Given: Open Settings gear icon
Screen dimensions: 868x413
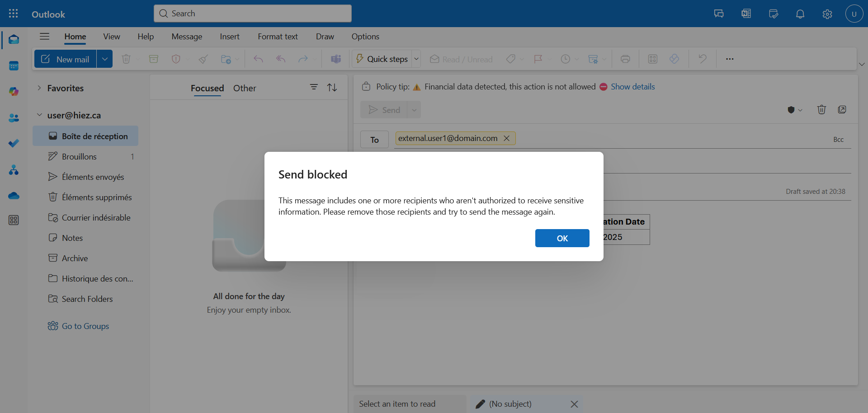Looking at the screenshot, I should point(827,14).
